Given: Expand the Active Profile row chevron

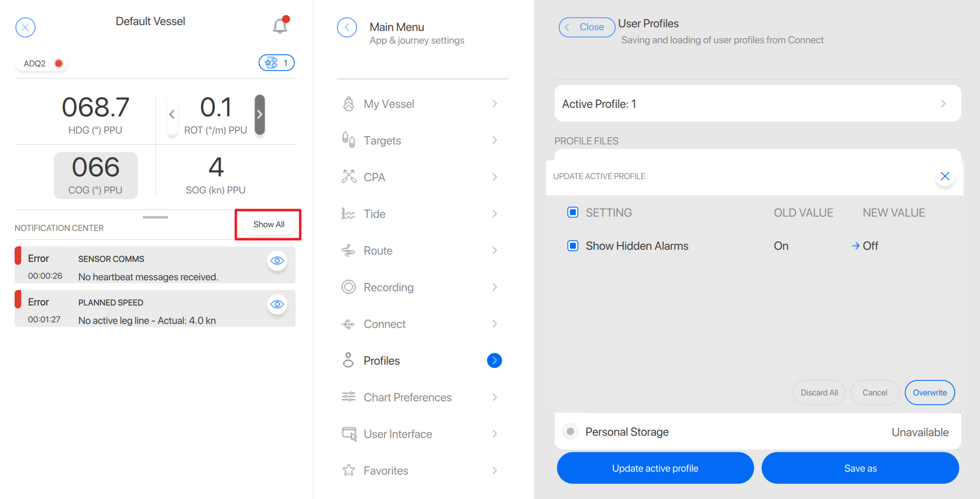Looking at the screenshot, I should click(943, 104).
